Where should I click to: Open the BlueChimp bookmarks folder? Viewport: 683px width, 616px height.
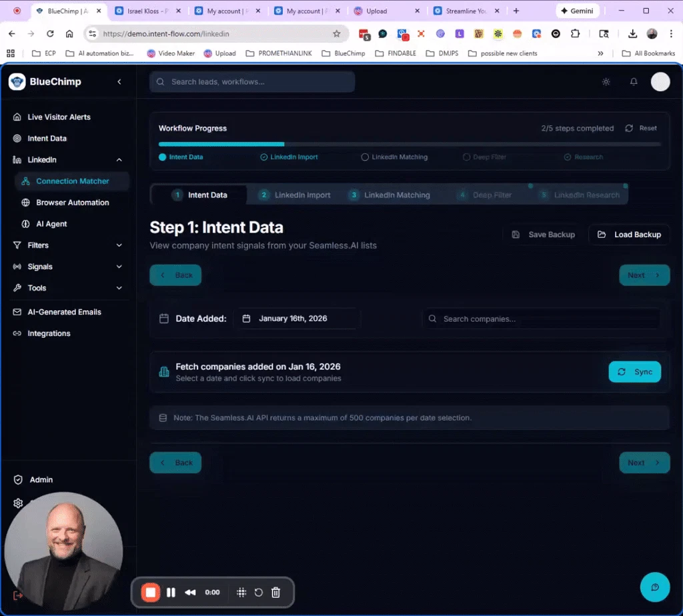tap(344, 53)
